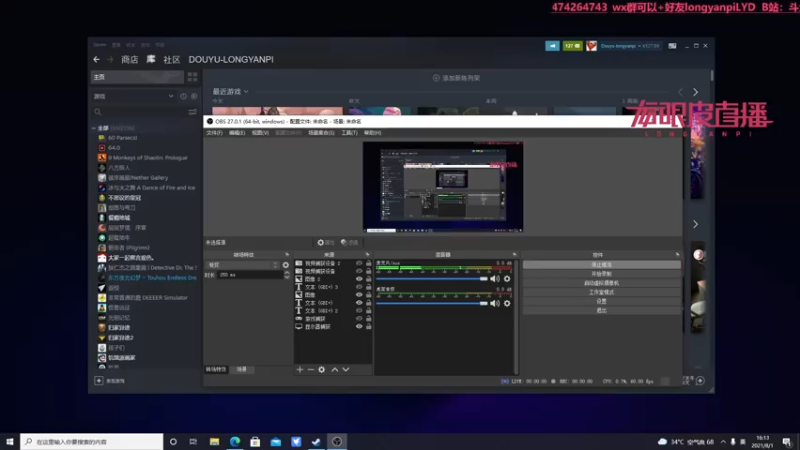
Task: Open Steam 商店 navigation tab
Action: (x=130, y=60)
